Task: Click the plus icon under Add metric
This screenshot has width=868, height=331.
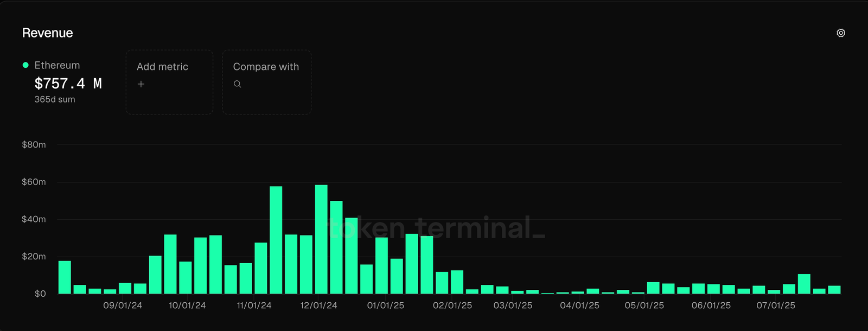Action: [141, 84]
